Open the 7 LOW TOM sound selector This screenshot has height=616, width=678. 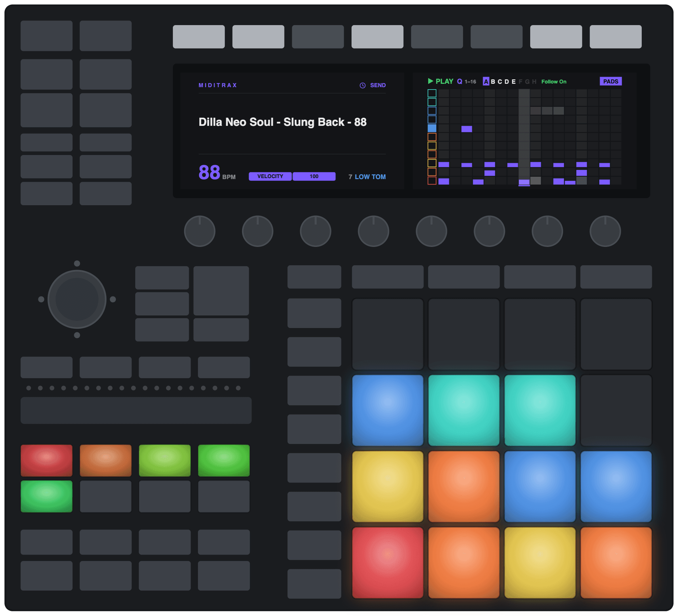pyautogui.click(x=367, y=177)
